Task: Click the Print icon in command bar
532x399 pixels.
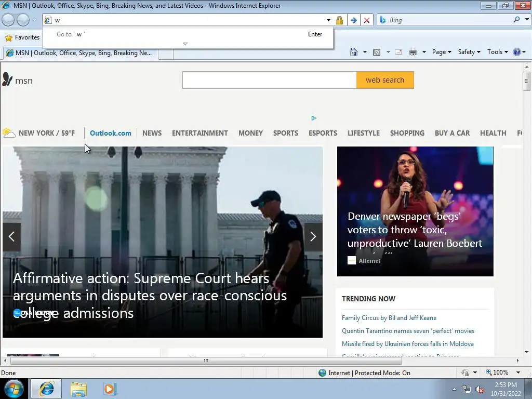Action: [413, 52]
